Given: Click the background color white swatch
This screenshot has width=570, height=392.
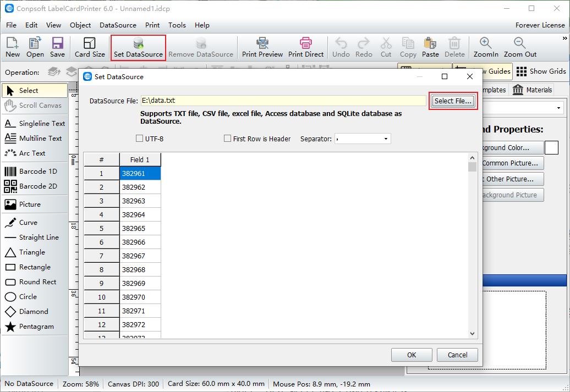Looking at the screenshot, I should tap(551, 147).
